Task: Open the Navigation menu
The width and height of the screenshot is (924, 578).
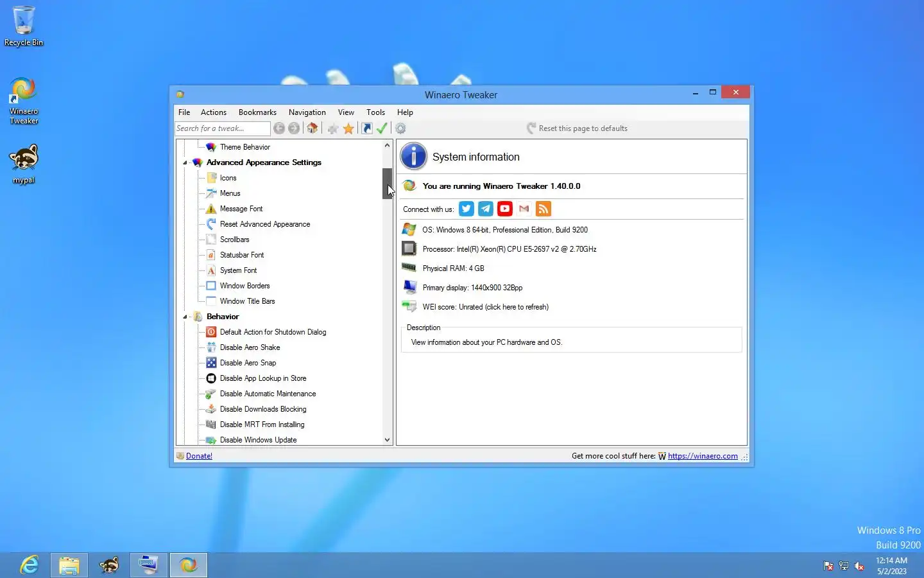Action: 307,112
